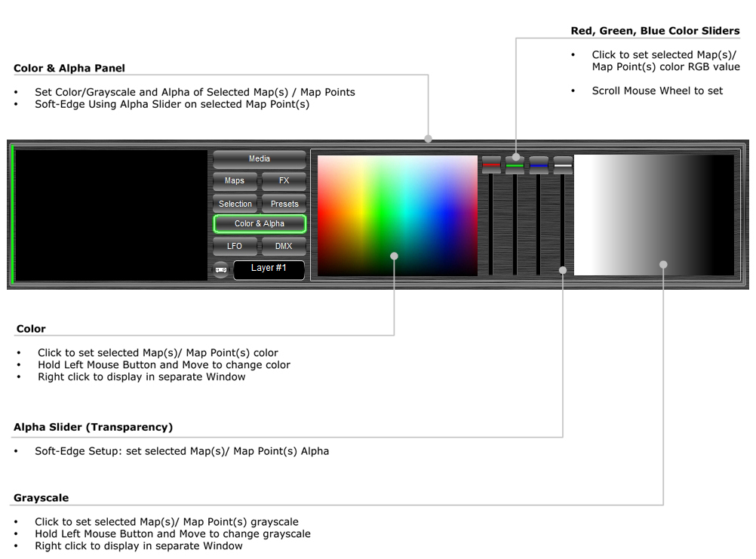Click the green color slider handle

tap(515, 164)
